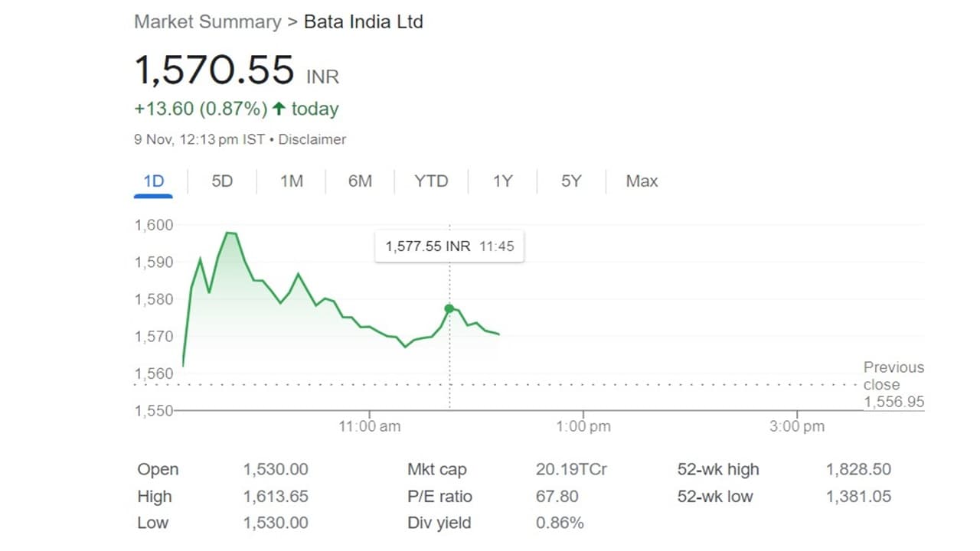Click the Mkt cap value 20.19TCr

(x=571, y=470)
